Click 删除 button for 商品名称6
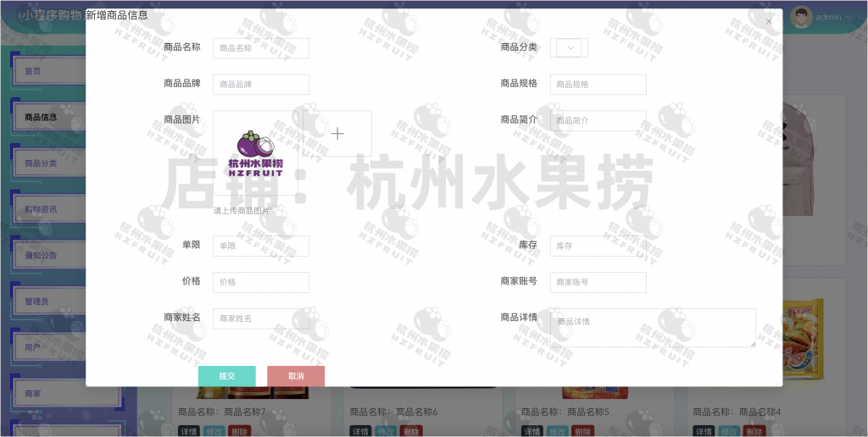The width and height of the screenshot is (868, 437). click(411, 431)
